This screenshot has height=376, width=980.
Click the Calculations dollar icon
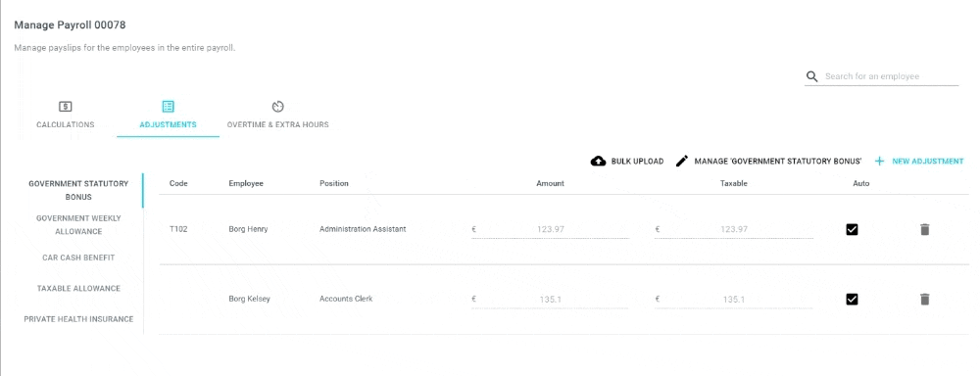pos(65,106)
